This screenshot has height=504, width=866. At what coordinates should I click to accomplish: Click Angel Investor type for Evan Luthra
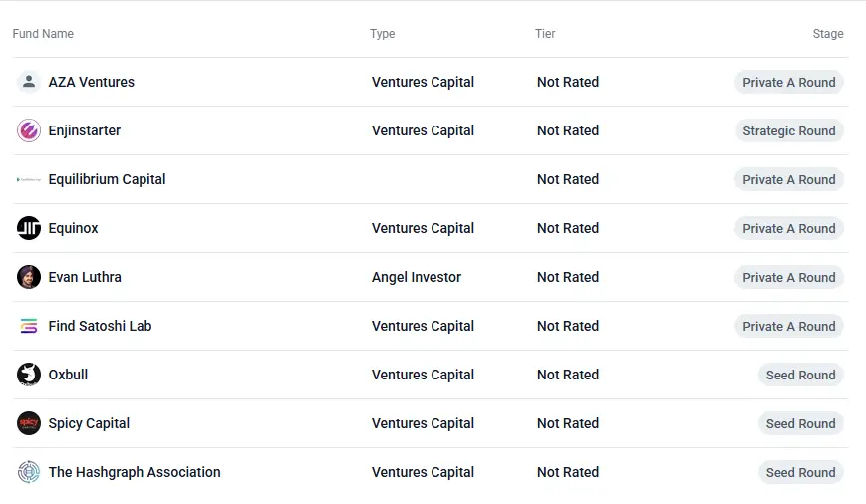[x=417, y=277]
